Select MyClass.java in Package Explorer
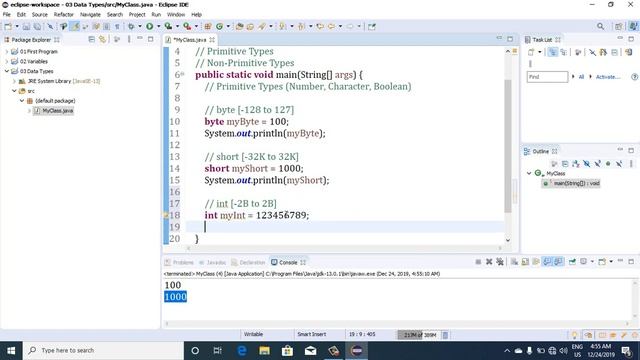 click(x=53, y=111)
